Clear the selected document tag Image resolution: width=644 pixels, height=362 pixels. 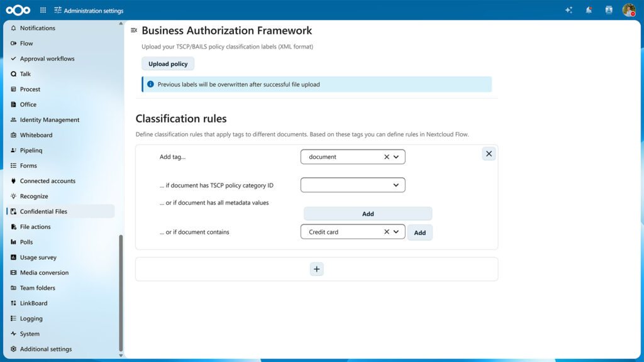pyautogui.click(x=387, y=156)
